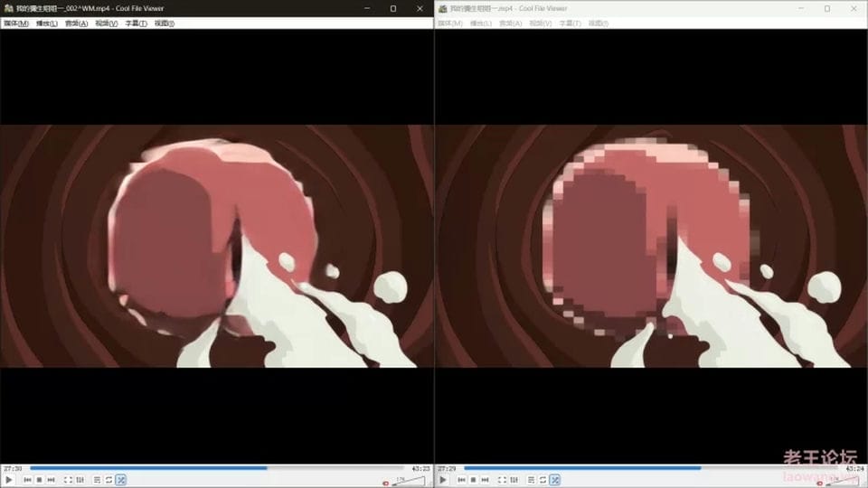Open the 字幕(T) menu in the right window
Image resolution: width=868 pixels, height=488 pixels.
point(571,23)
